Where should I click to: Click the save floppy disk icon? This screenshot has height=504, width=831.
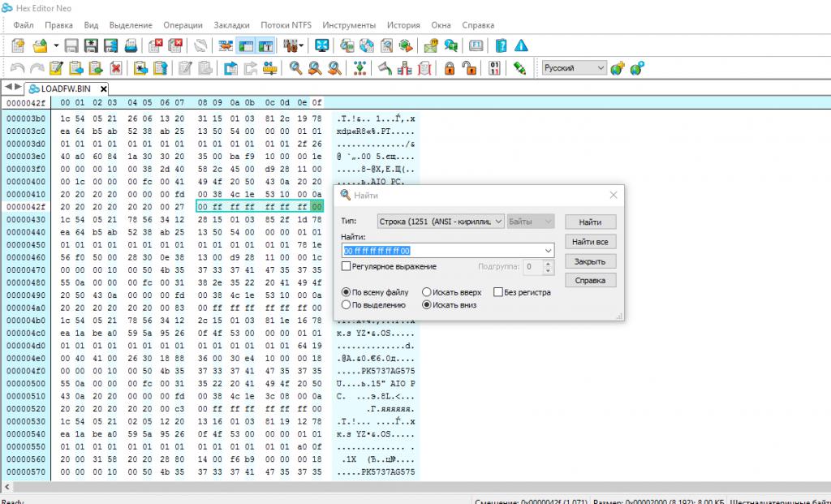(x=71, y=45)
